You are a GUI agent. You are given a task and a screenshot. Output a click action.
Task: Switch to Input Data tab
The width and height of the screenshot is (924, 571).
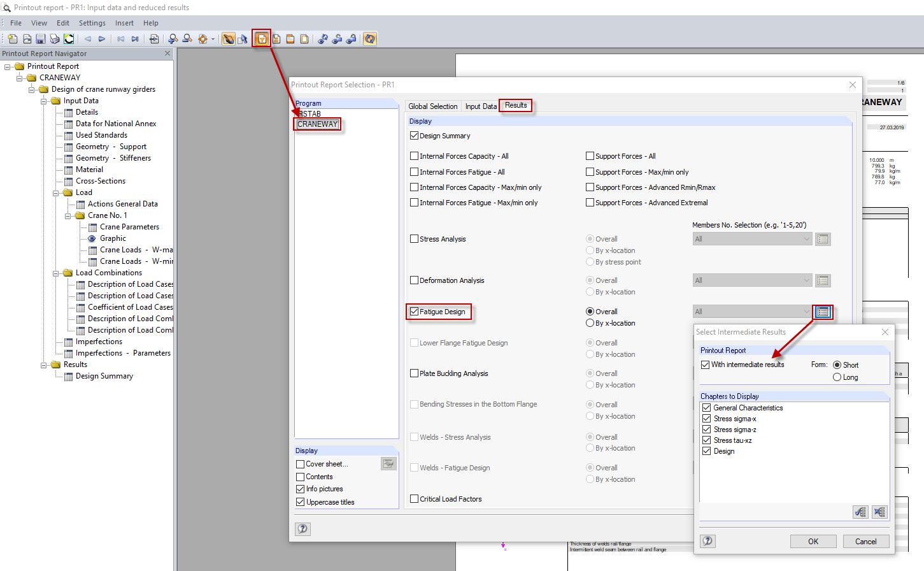481,106
